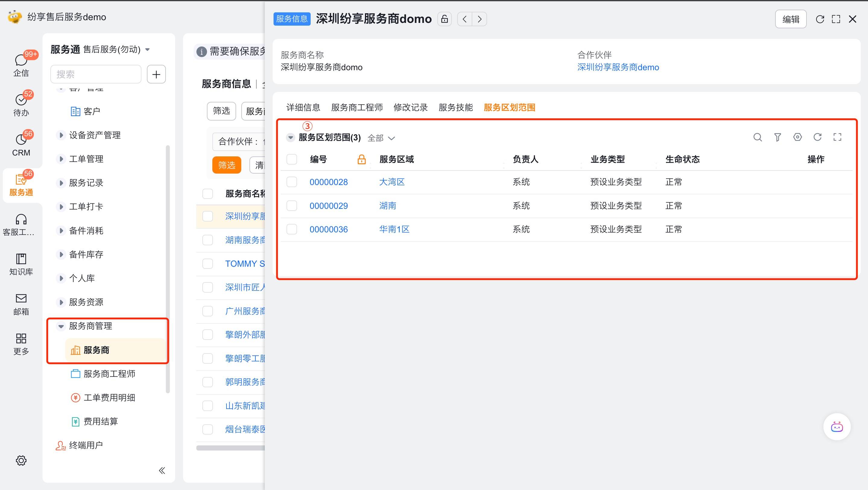Click the lock icon beside the record title

(x=445, y=19)
